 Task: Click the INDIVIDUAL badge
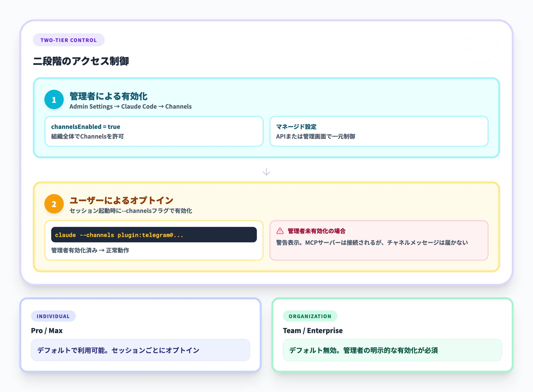[x=53, y=316]
